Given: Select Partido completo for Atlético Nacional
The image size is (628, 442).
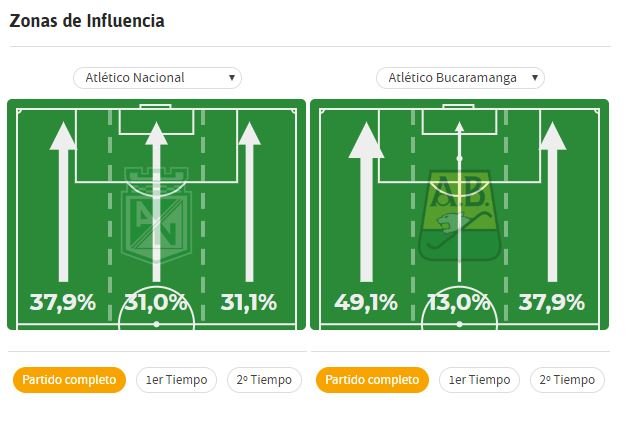Looking at the screenshot, I should point(69,380).
